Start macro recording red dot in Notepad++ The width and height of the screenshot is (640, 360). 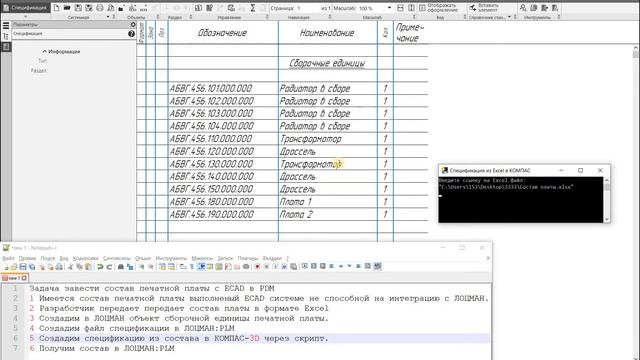pyautogui.click(x=257, y=267)
